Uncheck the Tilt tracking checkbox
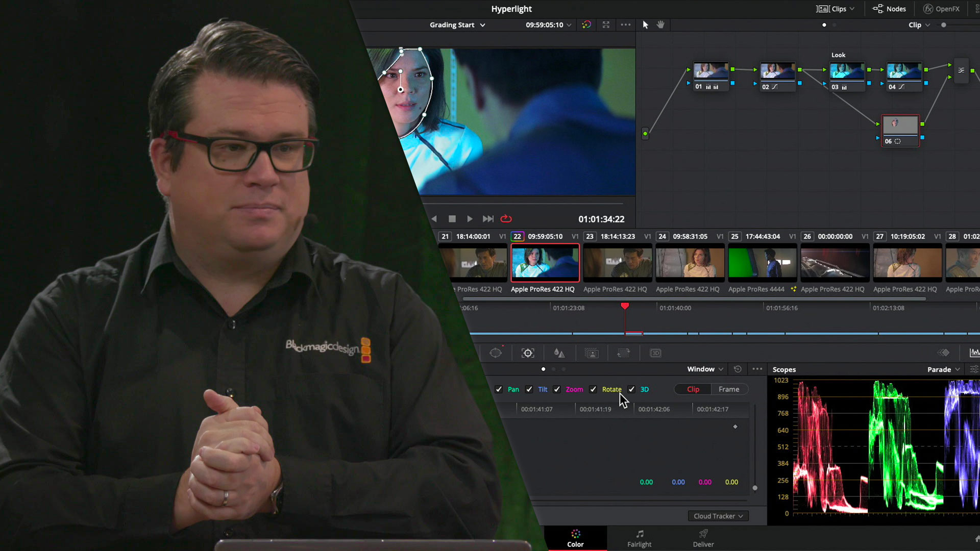The width and height of the screenshot is (980, 551). (529, 389)
